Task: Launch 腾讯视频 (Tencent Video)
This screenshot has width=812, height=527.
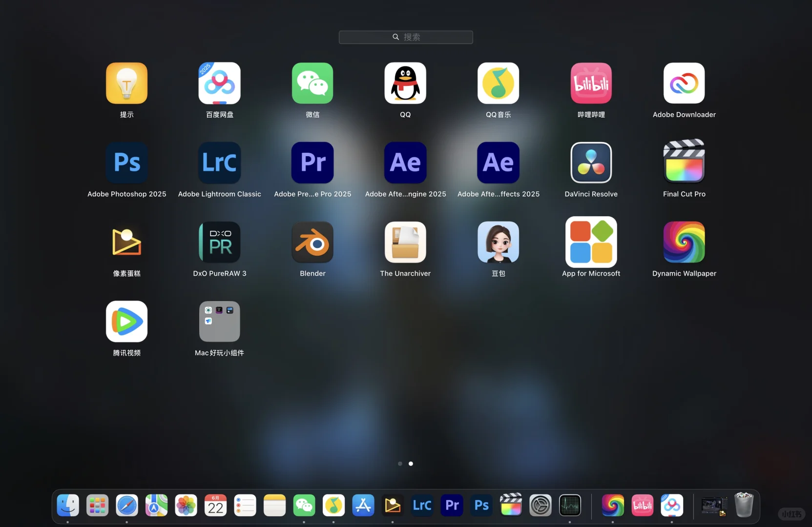Action: pyautogui.click(x=126, y=322)
